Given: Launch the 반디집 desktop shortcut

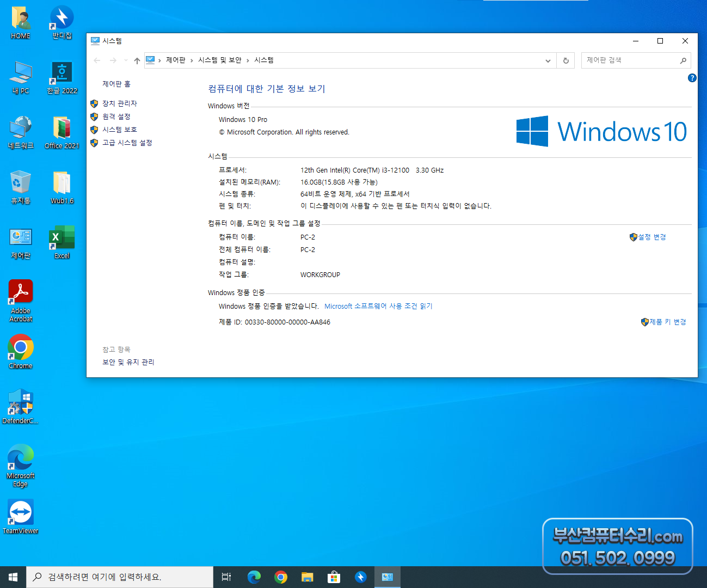Looking at the screenshot, I should [x=62, y=23].
